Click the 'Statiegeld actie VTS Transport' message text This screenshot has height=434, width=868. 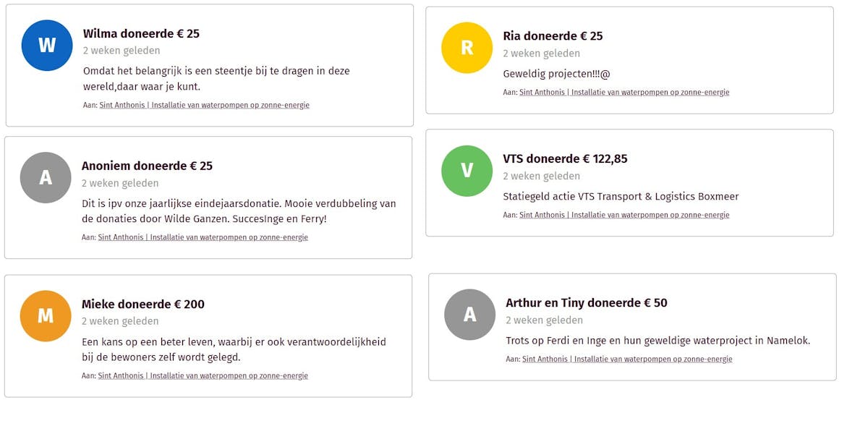[x=620, y=197]
